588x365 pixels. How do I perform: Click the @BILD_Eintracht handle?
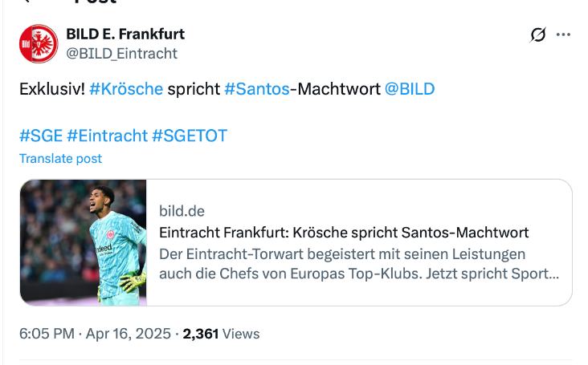(121, 54)
